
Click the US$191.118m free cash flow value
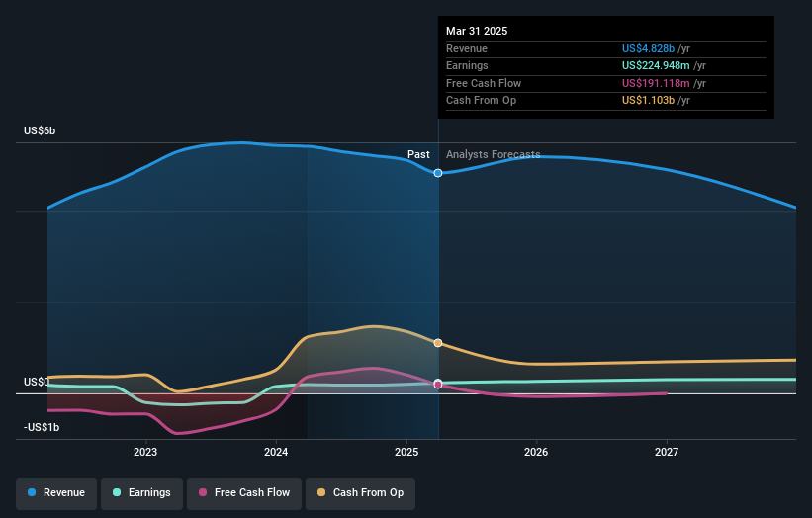[656, 83]
